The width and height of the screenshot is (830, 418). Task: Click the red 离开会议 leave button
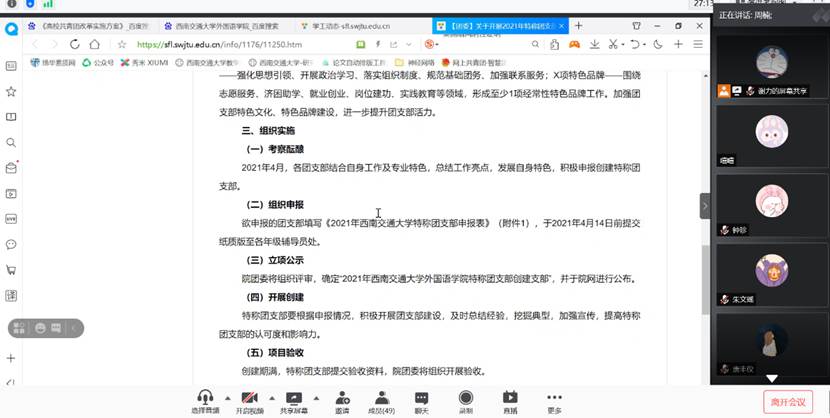click(x=788, y=402)
